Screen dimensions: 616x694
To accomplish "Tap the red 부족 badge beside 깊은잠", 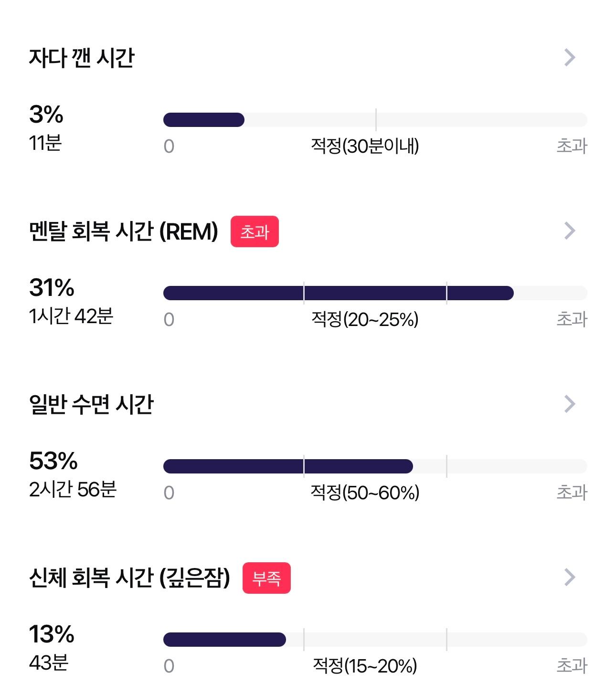I will (266, 578).
